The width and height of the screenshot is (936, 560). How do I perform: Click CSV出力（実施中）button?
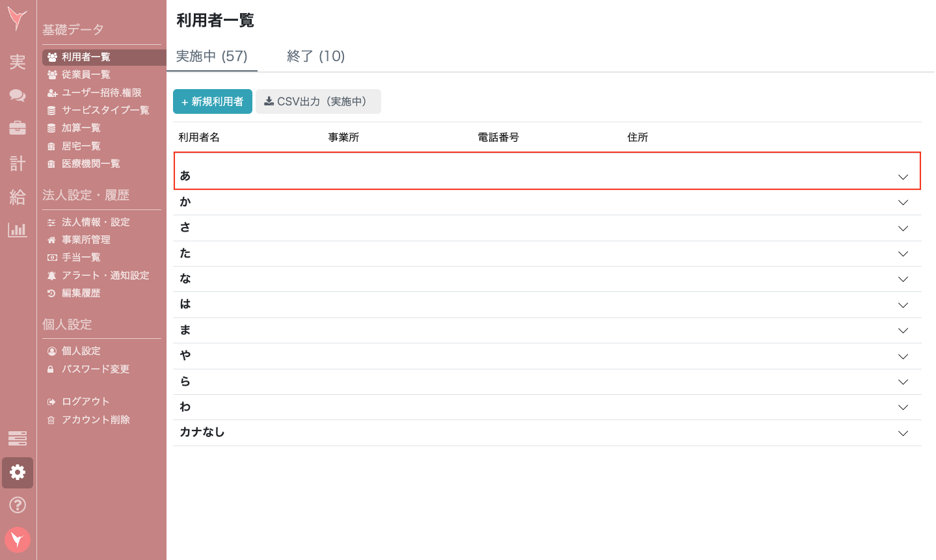318,101
